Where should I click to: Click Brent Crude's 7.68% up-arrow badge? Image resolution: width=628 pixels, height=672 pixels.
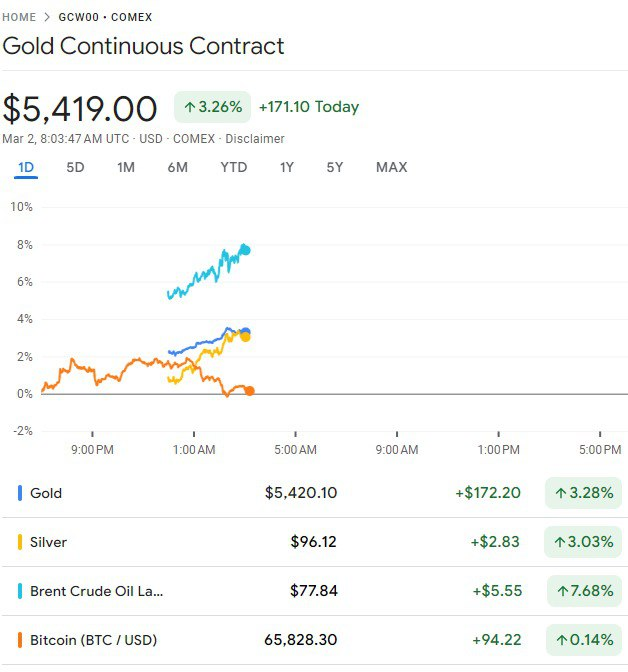tap(584, 591)
